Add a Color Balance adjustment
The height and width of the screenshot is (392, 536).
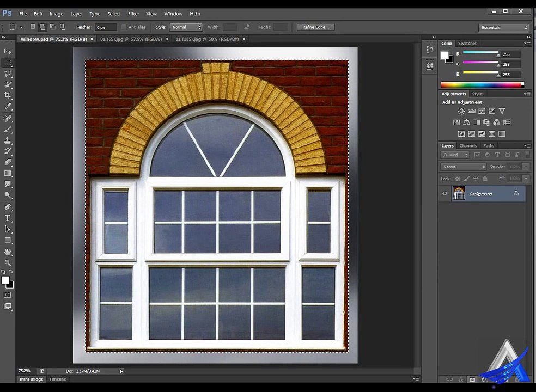(466, 122)
